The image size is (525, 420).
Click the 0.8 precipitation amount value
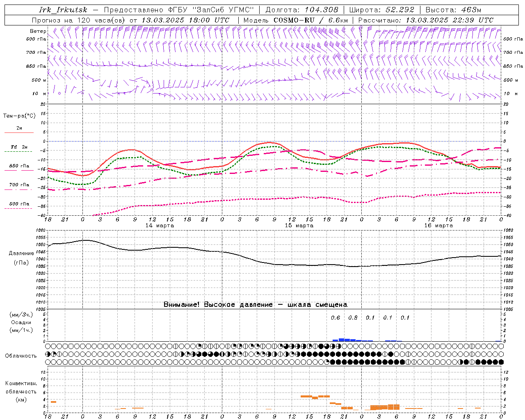(353, 317)
